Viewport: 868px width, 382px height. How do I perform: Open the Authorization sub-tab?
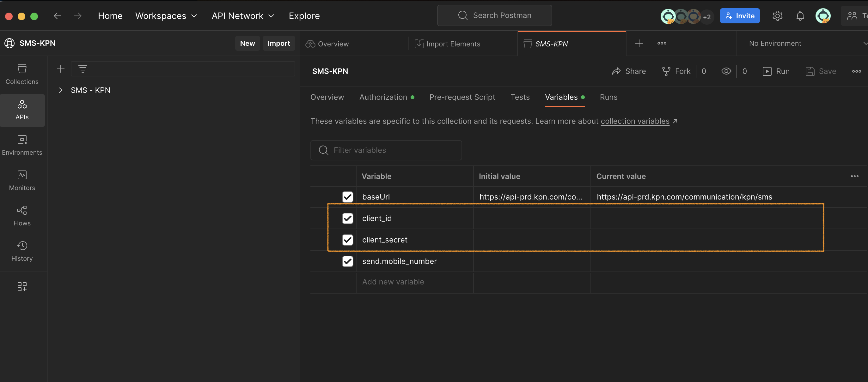387,97
